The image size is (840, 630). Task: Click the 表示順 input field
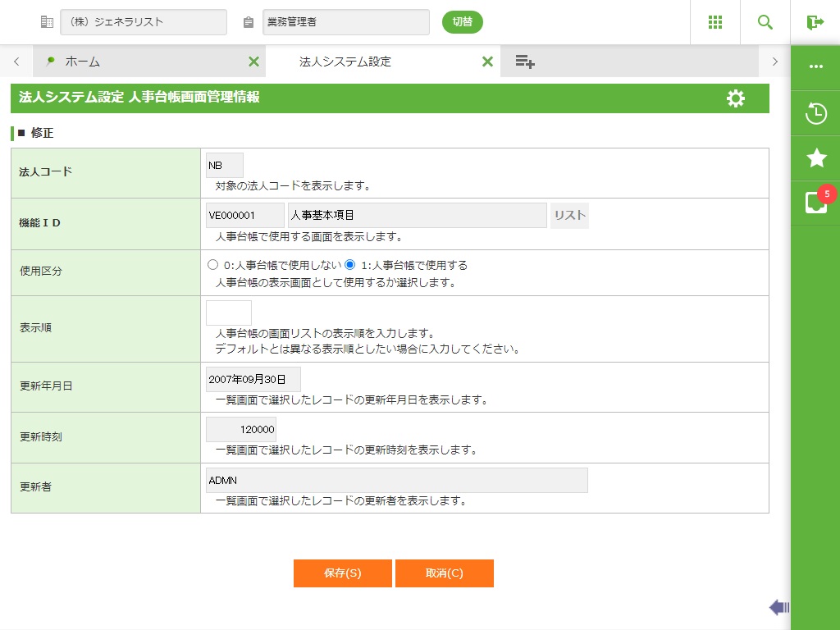[229, 313]
